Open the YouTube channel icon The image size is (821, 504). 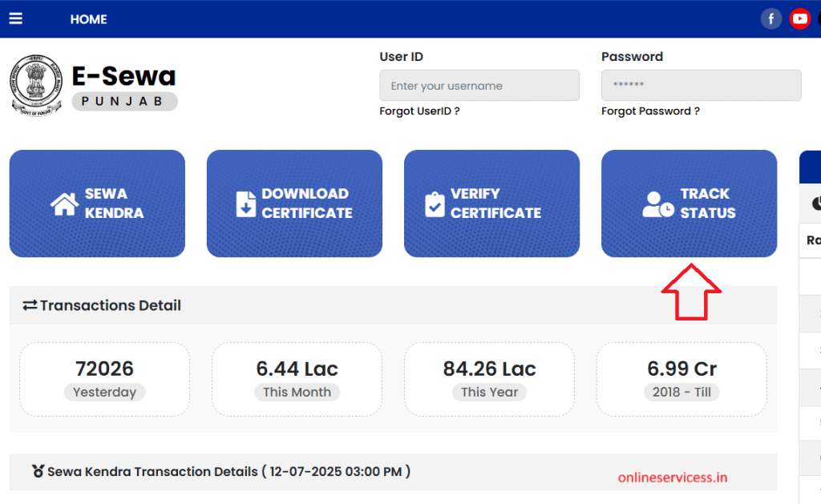point(799,19)
